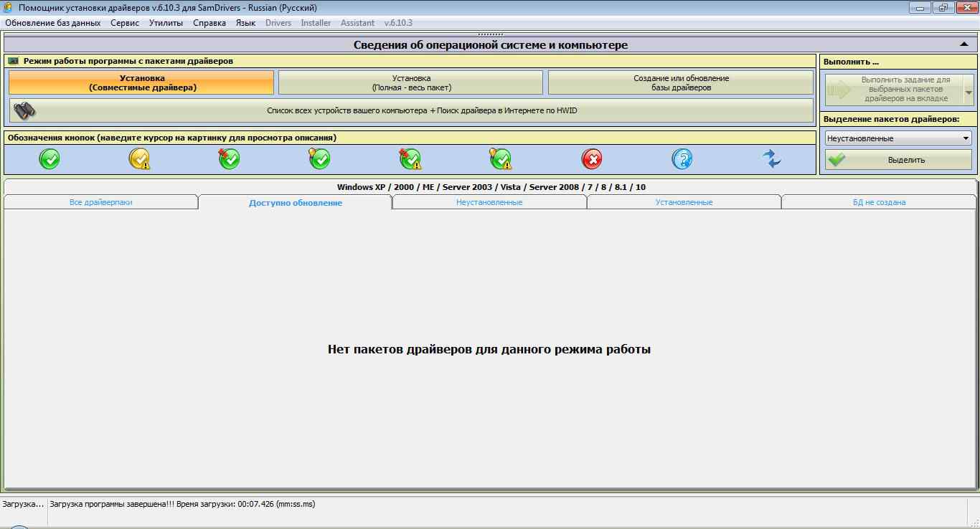980x529 pixels.
Task: Open the Сервис menu
Action: 125,23
